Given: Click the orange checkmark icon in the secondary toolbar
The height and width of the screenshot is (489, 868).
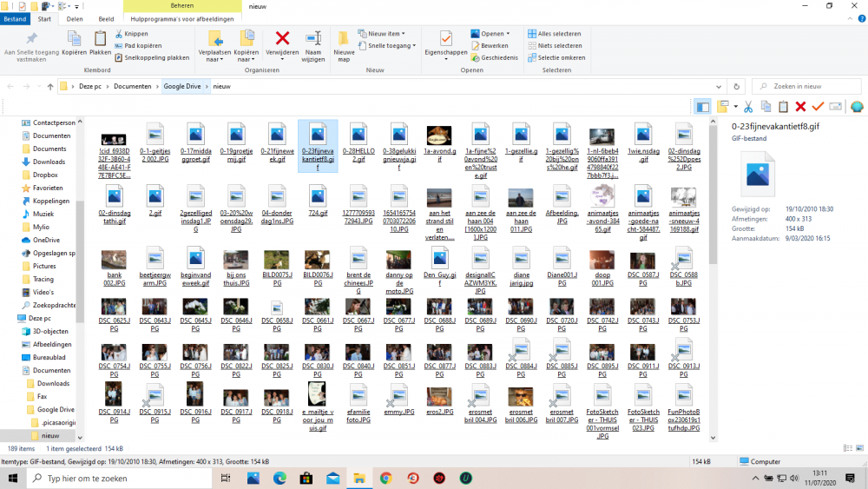Looking at the screenshot, I should point(818,106).
